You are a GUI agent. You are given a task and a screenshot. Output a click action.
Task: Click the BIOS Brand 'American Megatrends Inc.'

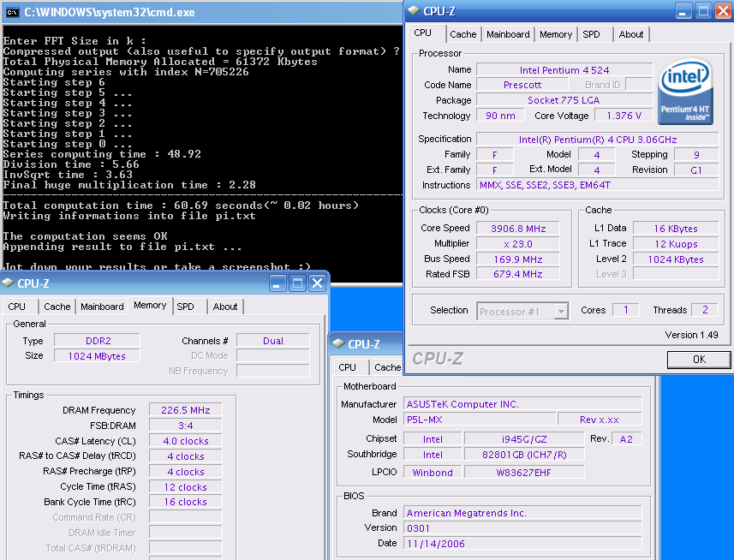[x=522, y=513]
